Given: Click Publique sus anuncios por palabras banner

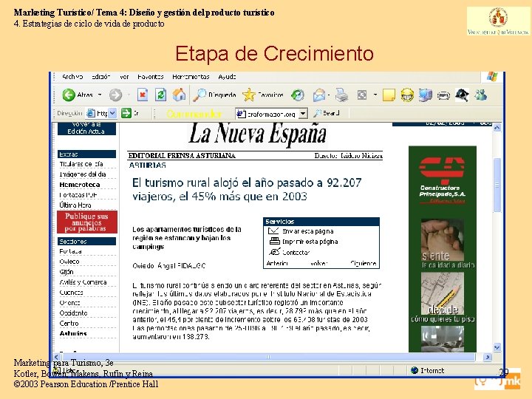Looking at the screenshot, I should [x=87, y=222].
